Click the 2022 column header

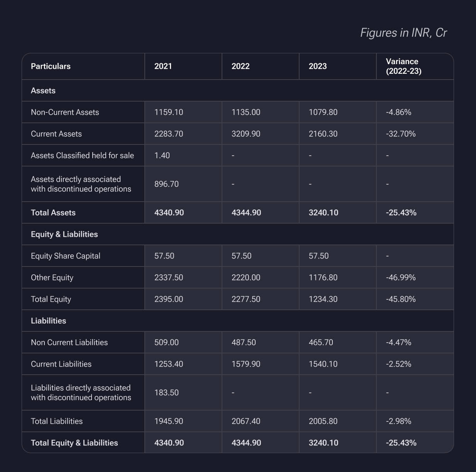coord(241,66)
